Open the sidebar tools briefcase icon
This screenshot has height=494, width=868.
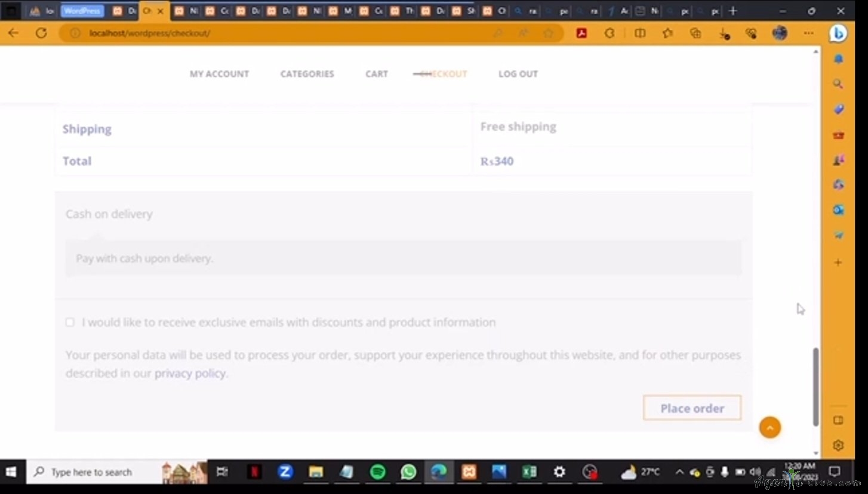pyautogui.click(x=838, y=135)
